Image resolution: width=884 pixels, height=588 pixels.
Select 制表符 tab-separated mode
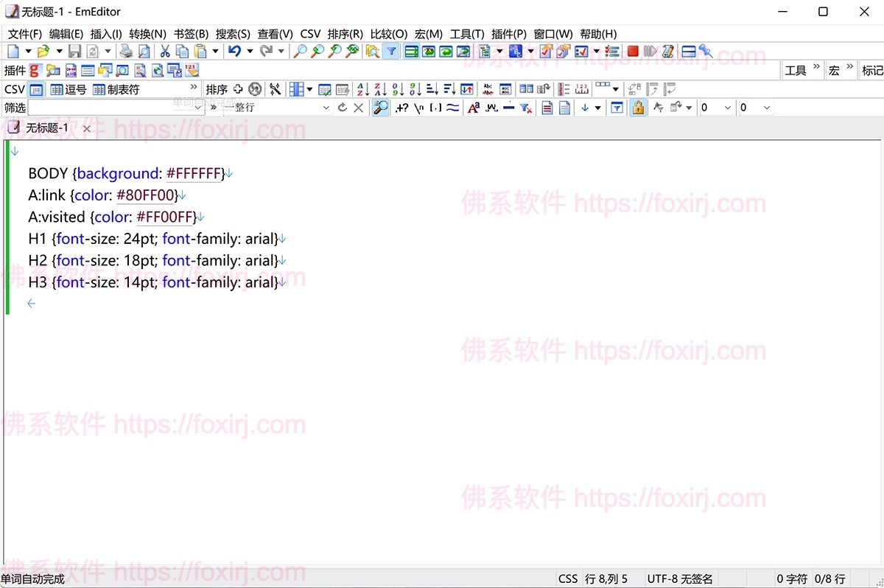coord(116,89)
